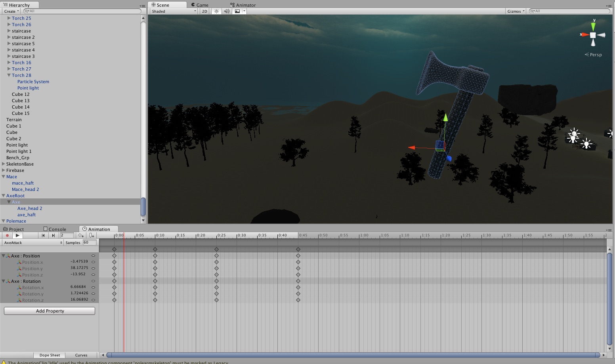Jump to the previous keyframe
Viewport: 615px width, 364px height.
tap(43, 235)
